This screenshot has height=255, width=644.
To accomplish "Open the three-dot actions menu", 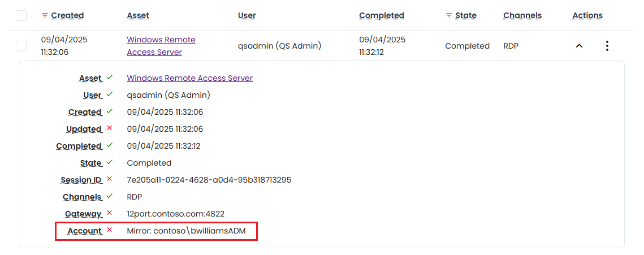I will click(607, 46).
